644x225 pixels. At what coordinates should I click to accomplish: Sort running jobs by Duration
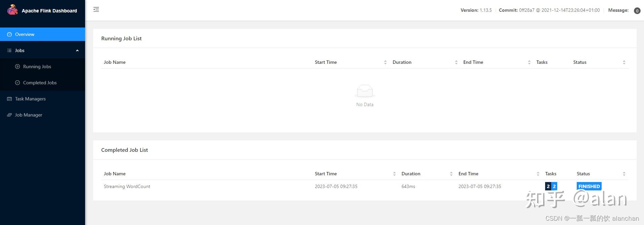456,62
